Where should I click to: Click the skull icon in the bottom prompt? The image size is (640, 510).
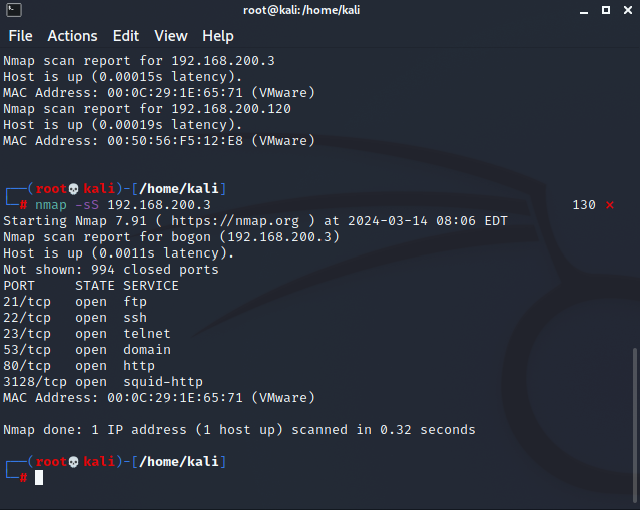[x=73, y=462]
